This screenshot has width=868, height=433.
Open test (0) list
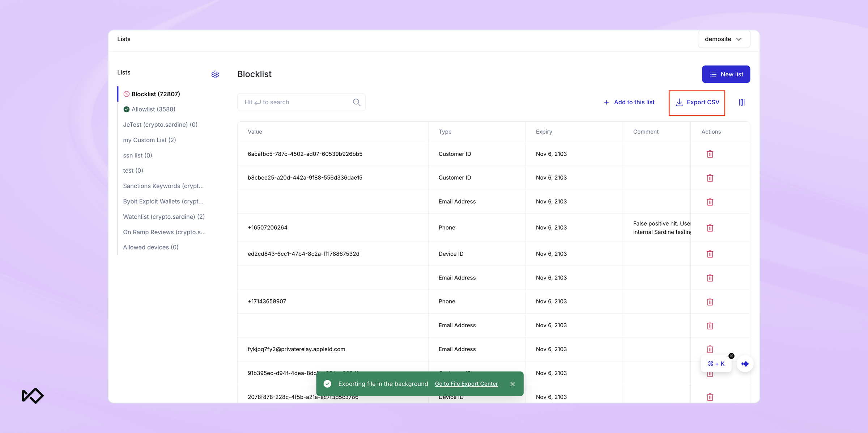[x=133, y=171]
